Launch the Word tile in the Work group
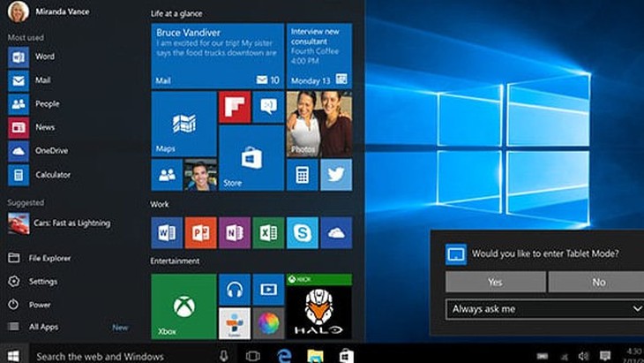Image resolution: width=644 pixels, height=363 pixels. tap(167, 233)
